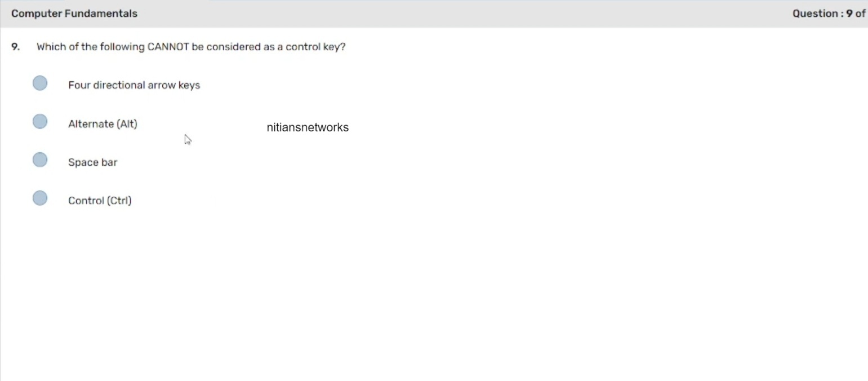The width and height of the screenshot is (868, 381).
Task: Choose the Alternate (Alt) radio button
Action: coord(40,122)
